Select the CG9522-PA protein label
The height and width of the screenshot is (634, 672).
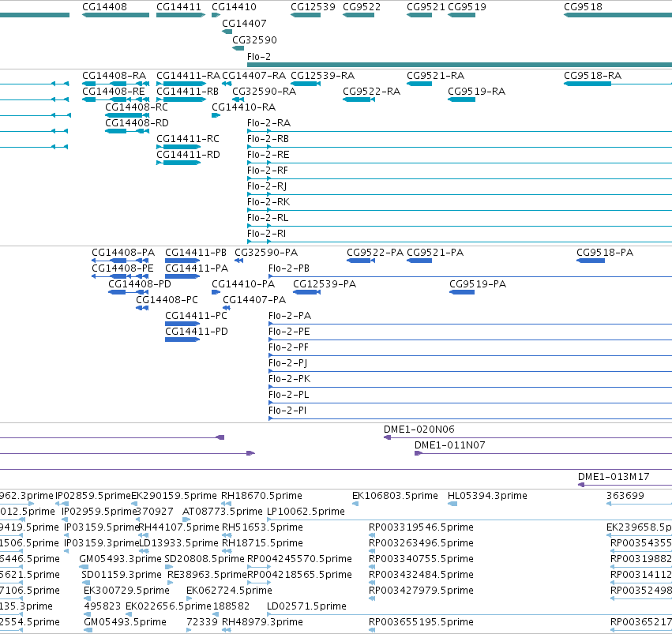[x=375, y=253]
